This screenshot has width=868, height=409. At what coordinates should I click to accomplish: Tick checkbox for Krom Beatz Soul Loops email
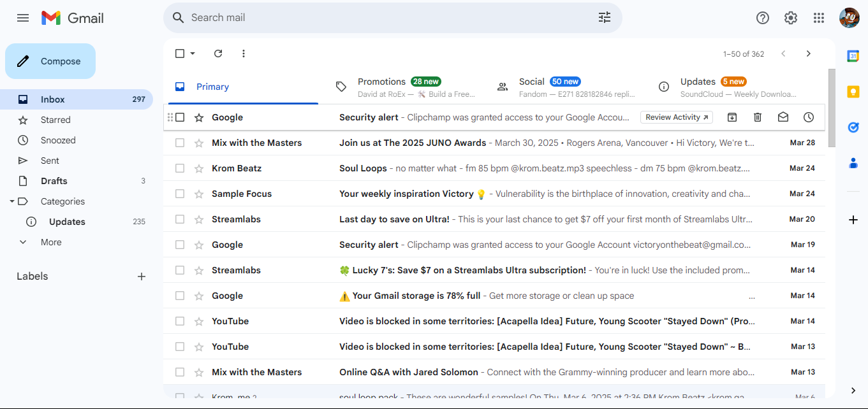tap(180, 168)
